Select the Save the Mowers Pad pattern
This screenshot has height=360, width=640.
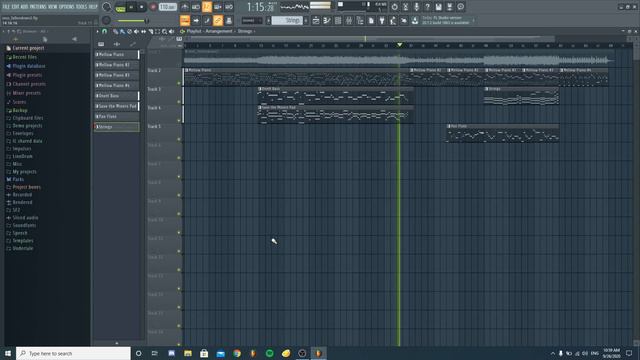(x=117, y=106)
